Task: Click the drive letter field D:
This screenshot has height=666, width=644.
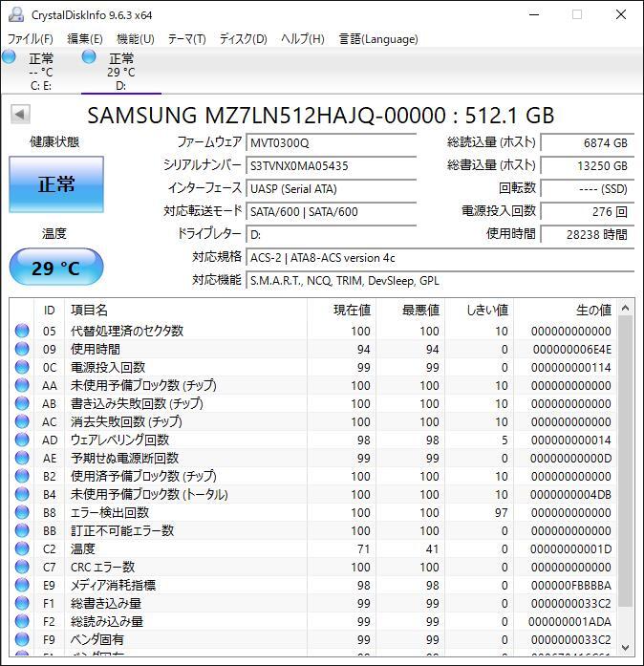Action: coord(331,234)
